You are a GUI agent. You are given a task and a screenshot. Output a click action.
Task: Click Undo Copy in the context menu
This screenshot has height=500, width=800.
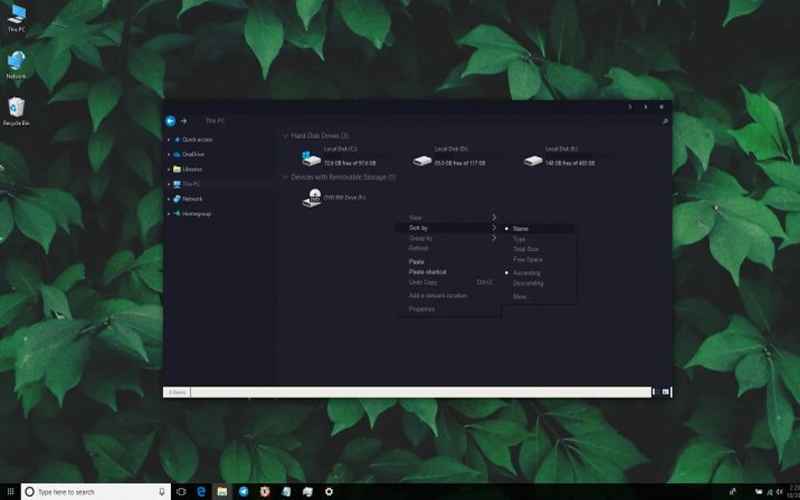point(449,282)
